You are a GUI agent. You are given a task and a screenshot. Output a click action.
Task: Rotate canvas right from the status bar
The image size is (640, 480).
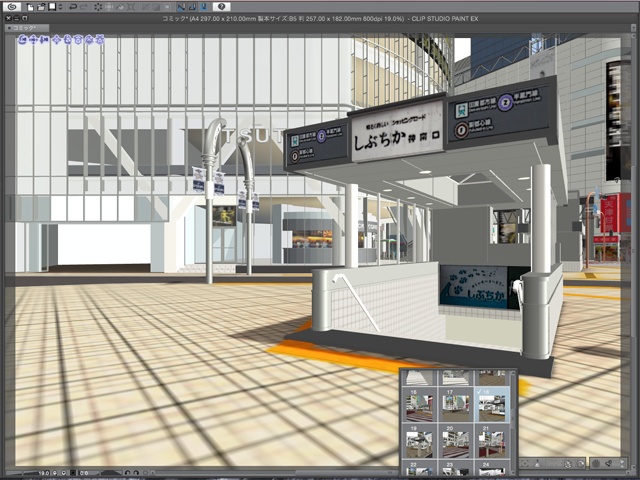pos(136,473)
